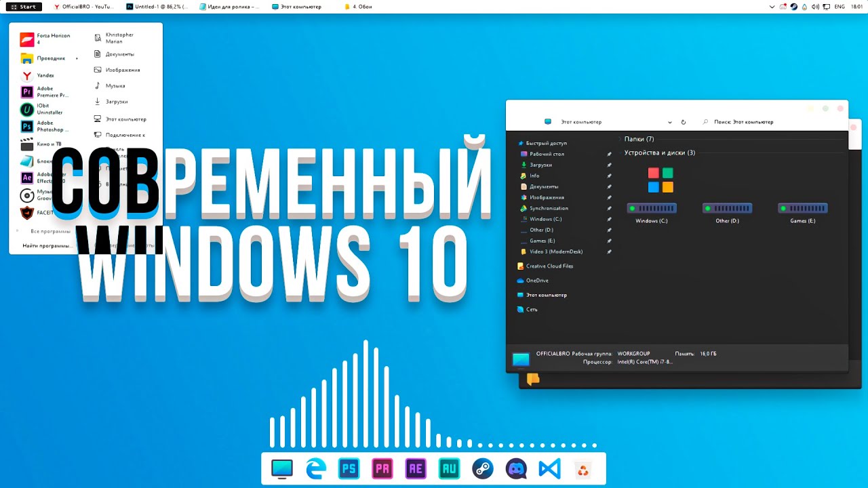The image size is (868, 488).
Task: Switch to Untitled-1 Photoshop taskbar item
Action: (x=157, y=6)
